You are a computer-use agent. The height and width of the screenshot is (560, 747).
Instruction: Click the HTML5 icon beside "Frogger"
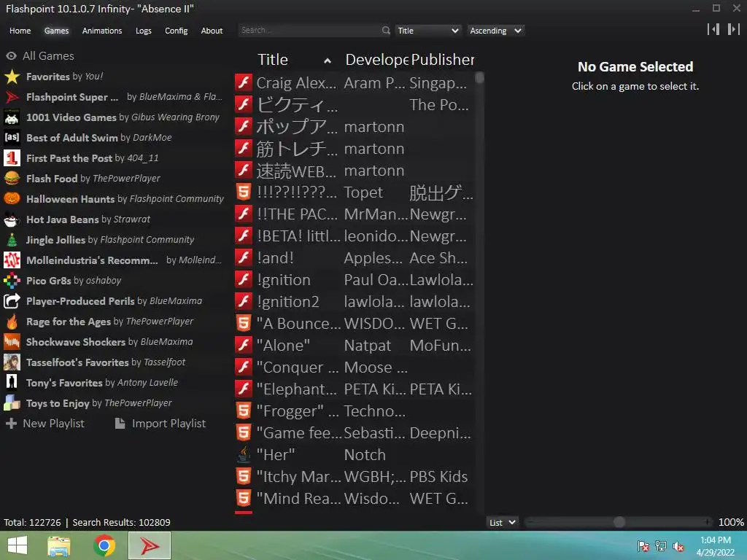click(x=244, y=411)
